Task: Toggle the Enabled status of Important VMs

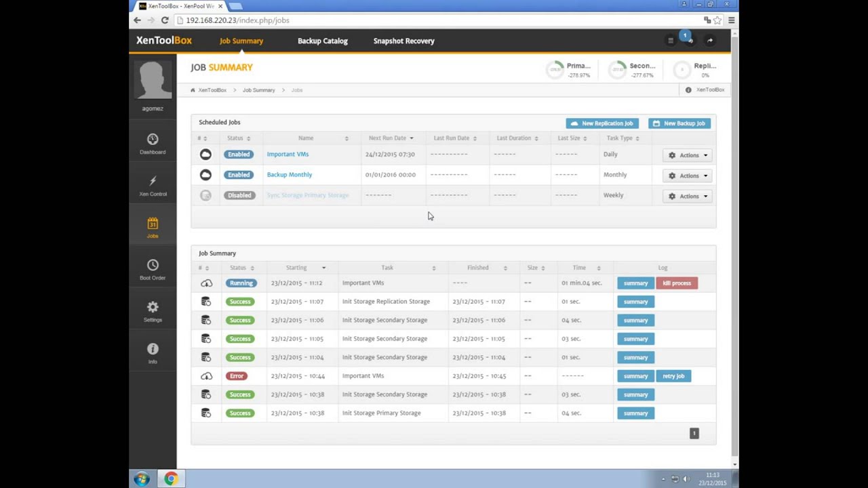Action: coord(239,155)
